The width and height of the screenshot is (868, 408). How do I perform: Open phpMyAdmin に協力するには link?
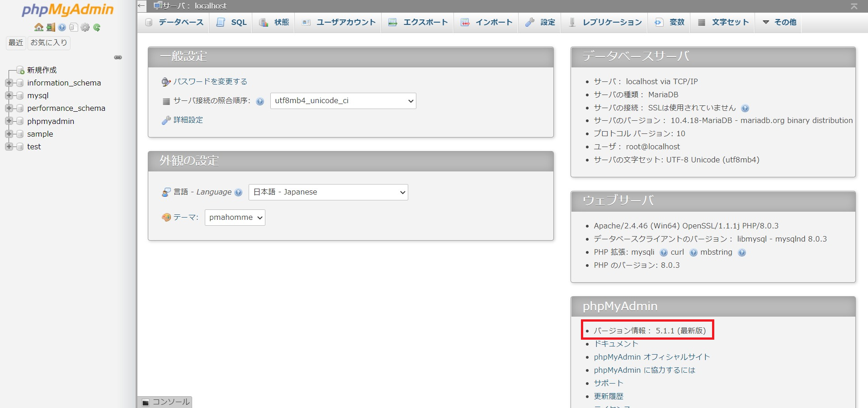(x=644, y=370)
